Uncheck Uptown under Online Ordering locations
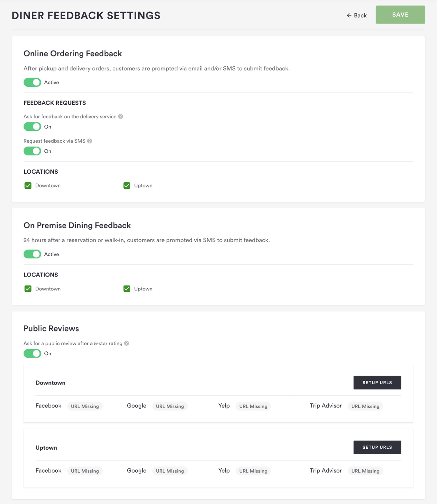The height and width of the screenshot is (504, 437). pyautogui.click(x=127, y=185)
